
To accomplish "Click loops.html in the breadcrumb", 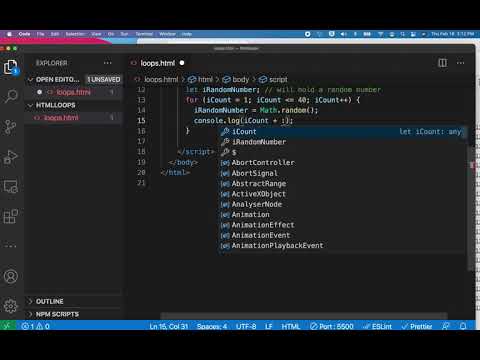I will (x=161, y=79).
